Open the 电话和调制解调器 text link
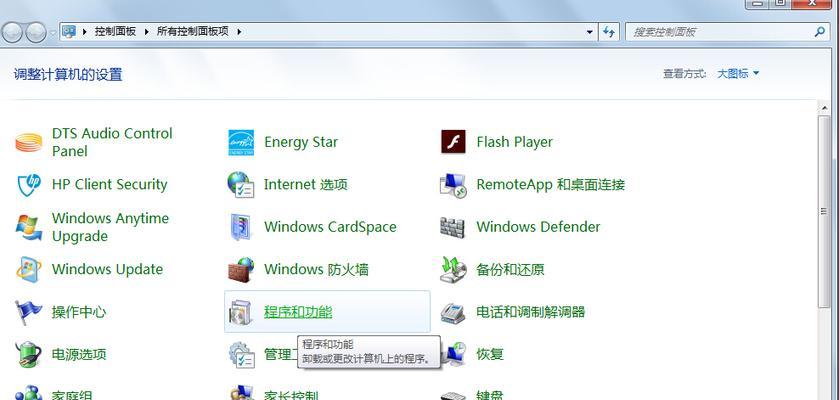 (530, 312)
